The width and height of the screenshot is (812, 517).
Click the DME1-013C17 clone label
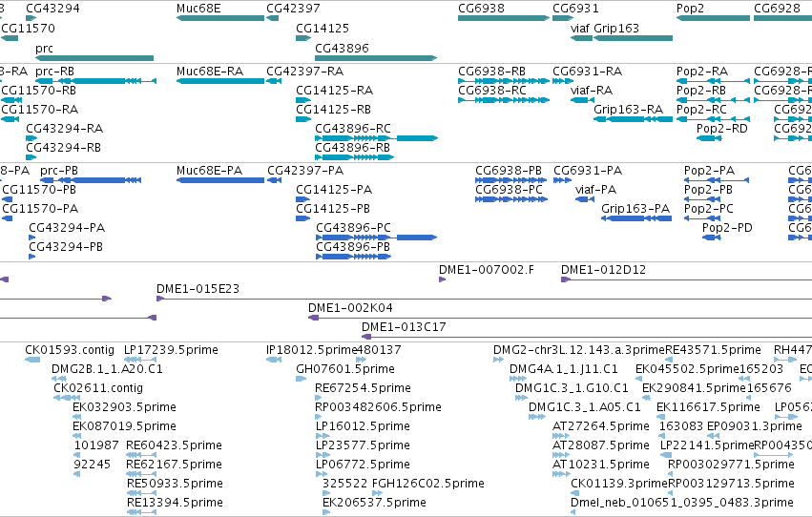404,327
